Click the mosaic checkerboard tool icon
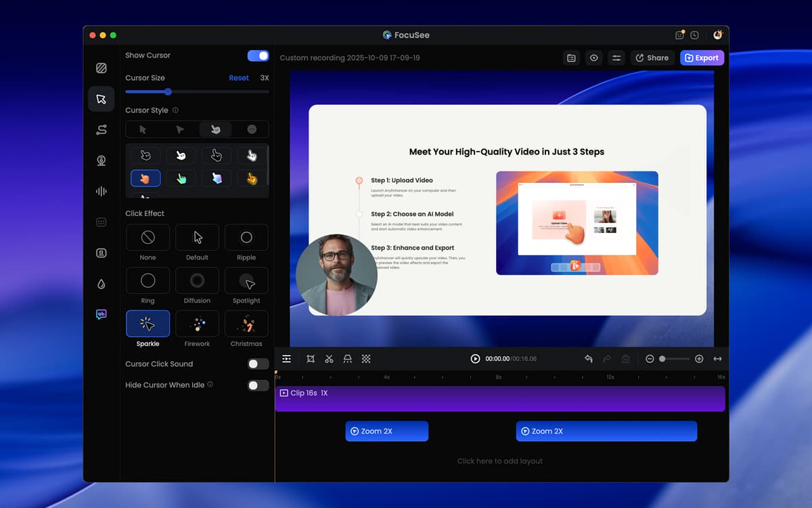This screenshot has width=812, height=508. pos(366,359)
